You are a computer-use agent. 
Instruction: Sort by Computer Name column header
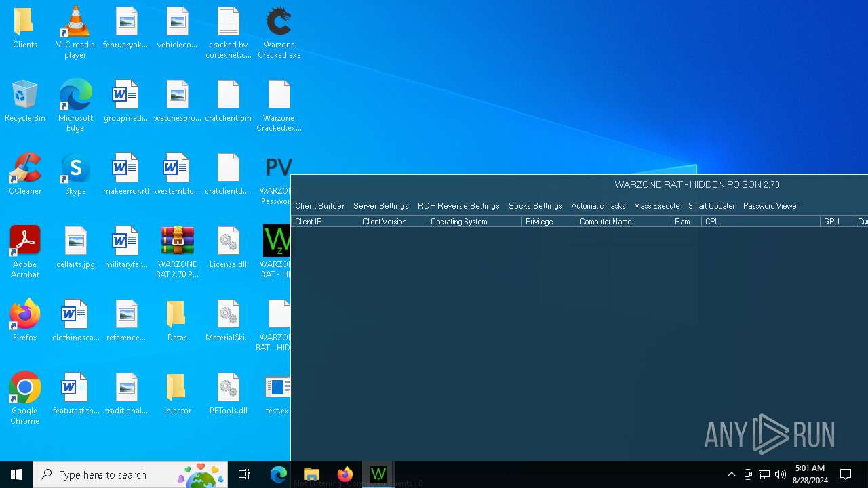click(x=623, y=222)
